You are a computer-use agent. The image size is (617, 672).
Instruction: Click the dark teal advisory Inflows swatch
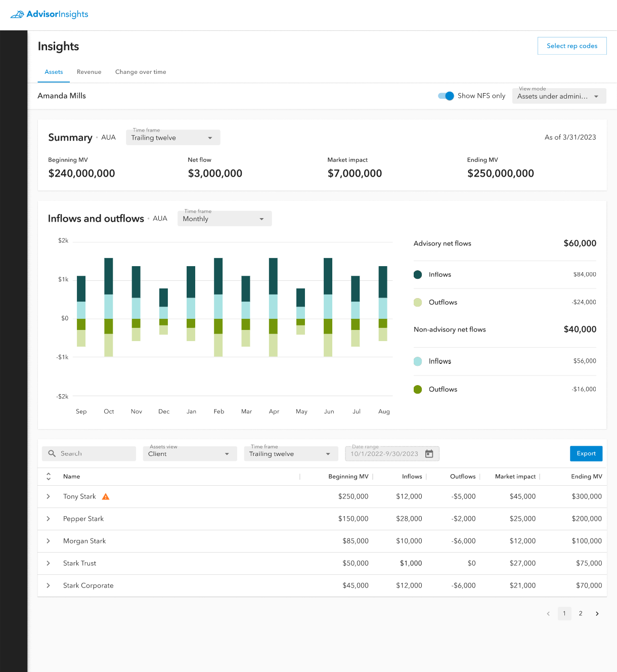[418, 275]
